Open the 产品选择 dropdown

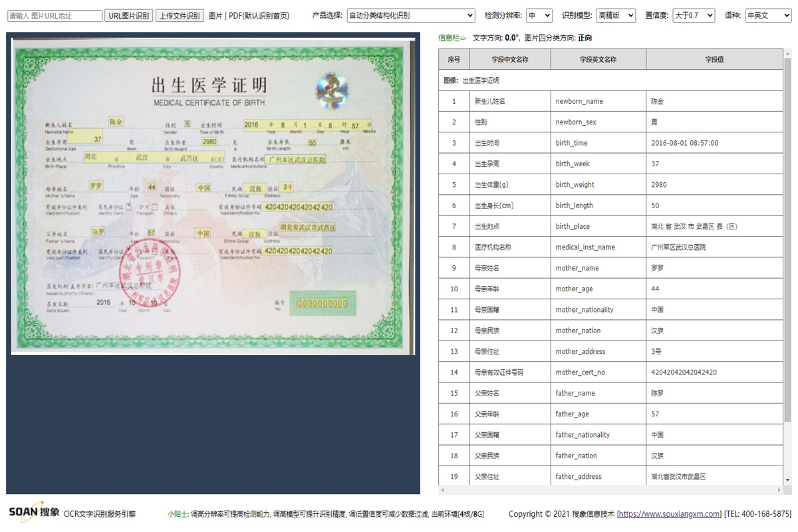point(410,15)
